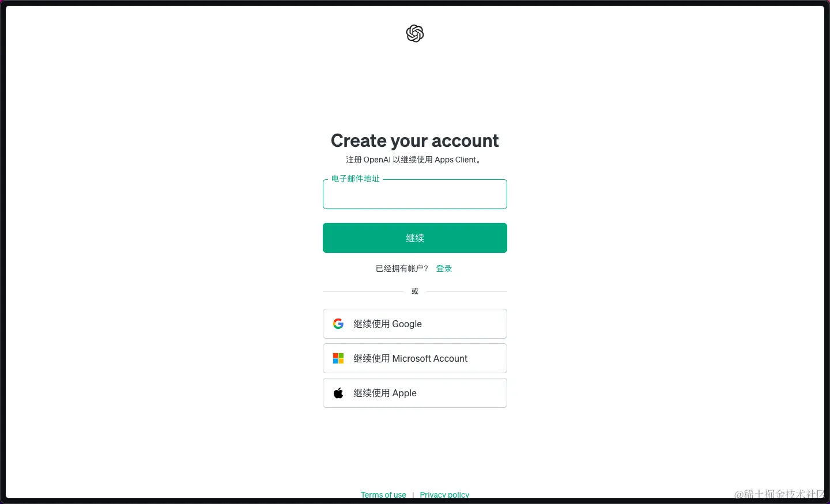Click the black Apple logo icon
The height and width of the screenshot is (504, 830).
(338, 393)
